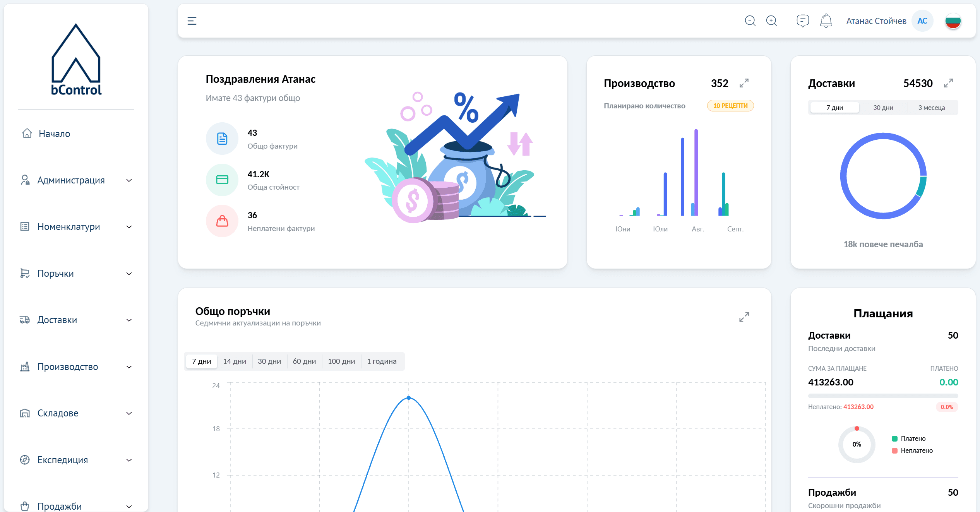This screenshot has width=980, height=512.
Task: Select 3 месеца in Доставки card
Action: click(932, 108)
